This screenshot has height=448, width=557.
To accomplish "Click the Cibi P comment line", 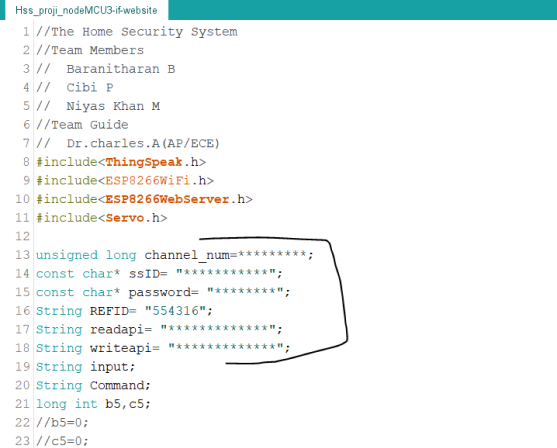I will pos(75,87).
